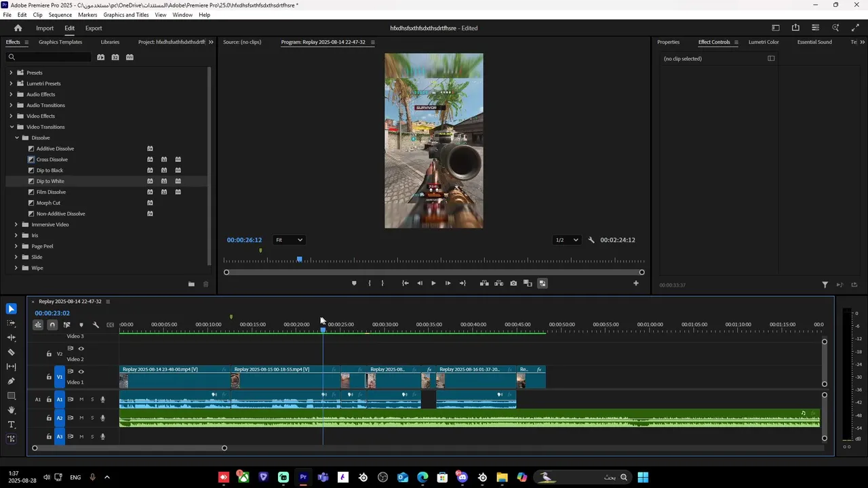Image resolution: width=868 pixels, height=488 pixels.
Task: Solo audio track A2
Action: click(x=92, y=418)
